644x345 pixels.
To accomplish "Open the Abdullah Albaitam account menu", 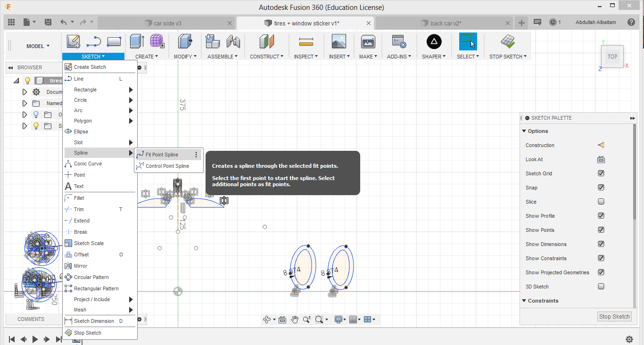I will (x=595, y=22).
